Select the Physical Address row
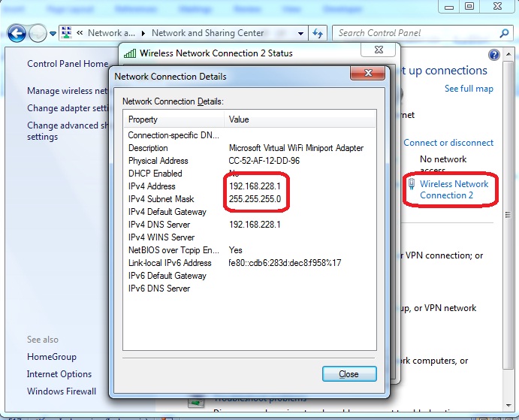 pos(249,161)
